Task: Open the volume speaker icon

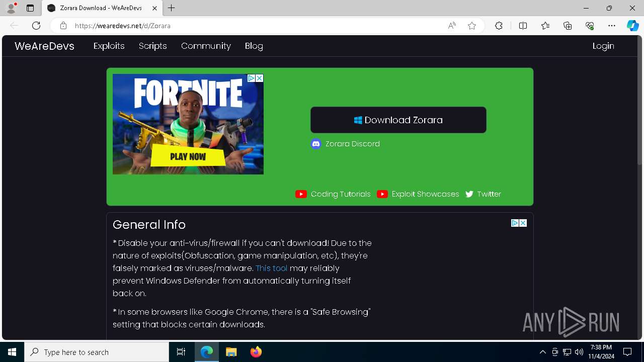Action: tap(579, 352)
